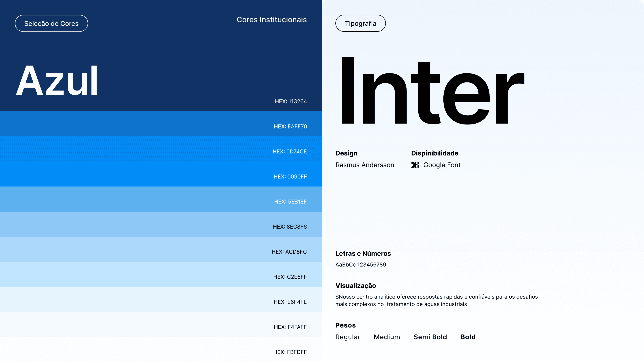Click the Google Font logo icon
This screenshot has width=644, height=362.
click(x=415, y=165)
